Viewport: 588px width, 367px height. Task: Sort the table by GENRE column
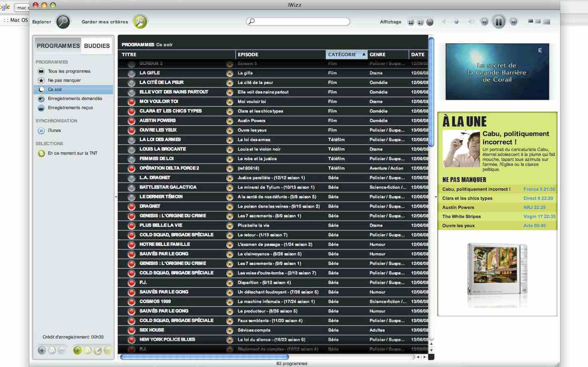pos(388,54)
